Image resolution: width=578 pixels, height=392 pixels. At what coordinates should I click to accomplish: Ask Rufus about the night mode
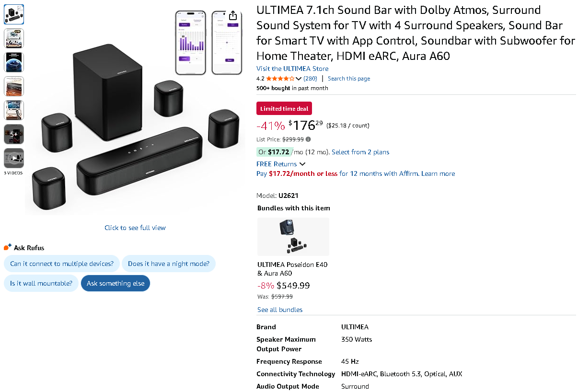169,264
